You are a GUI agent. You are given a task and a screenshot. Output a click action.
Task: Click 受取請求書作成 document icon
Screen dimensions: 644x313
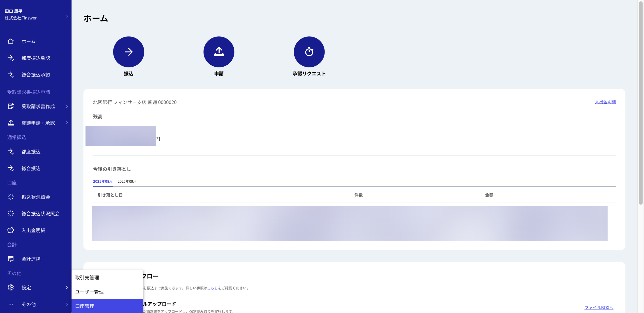11,106
